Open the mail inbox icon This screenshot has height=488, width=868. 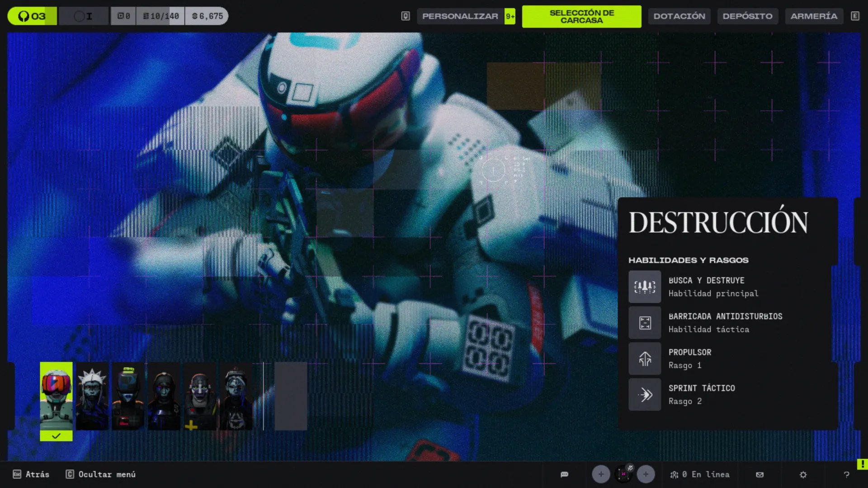pos(759,474)
